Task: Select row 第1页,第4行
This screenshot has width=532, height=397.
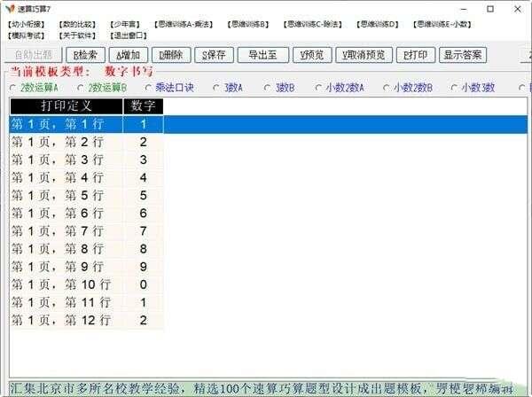Action: (x=87, y=177)
